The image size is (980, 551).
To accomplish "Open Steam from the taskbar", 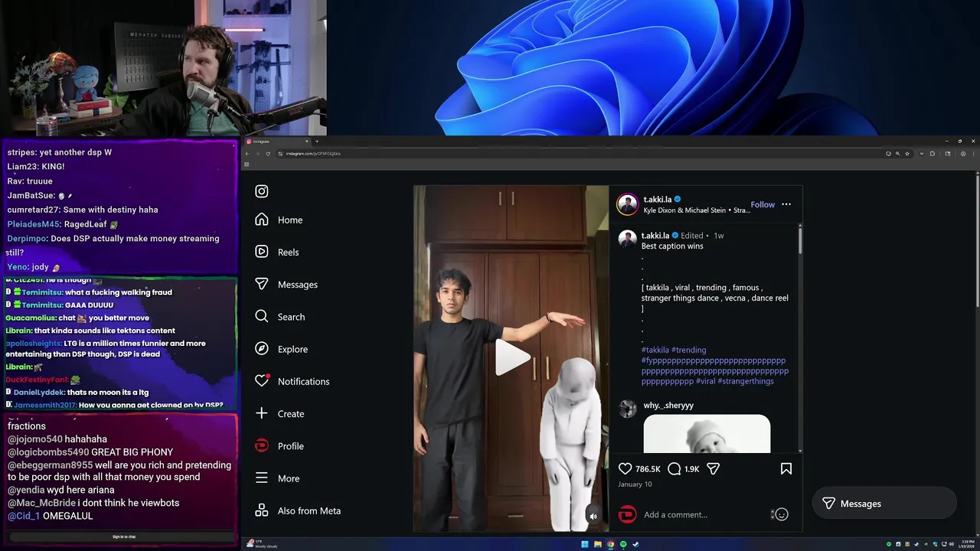I will click(635, 544).
